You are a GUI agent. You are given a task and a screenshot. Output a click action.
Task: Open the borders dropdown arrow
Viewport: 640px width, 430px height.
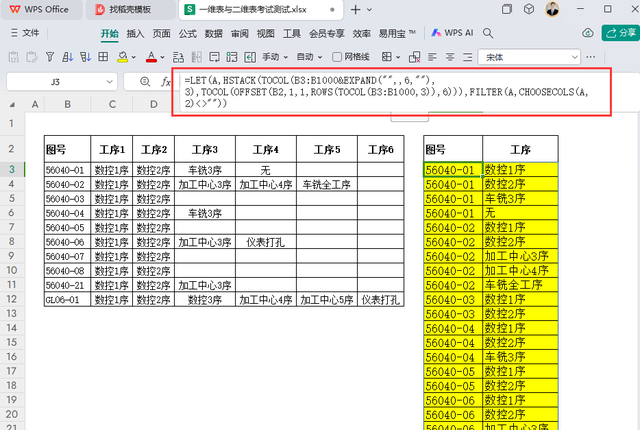click(398, 58)
